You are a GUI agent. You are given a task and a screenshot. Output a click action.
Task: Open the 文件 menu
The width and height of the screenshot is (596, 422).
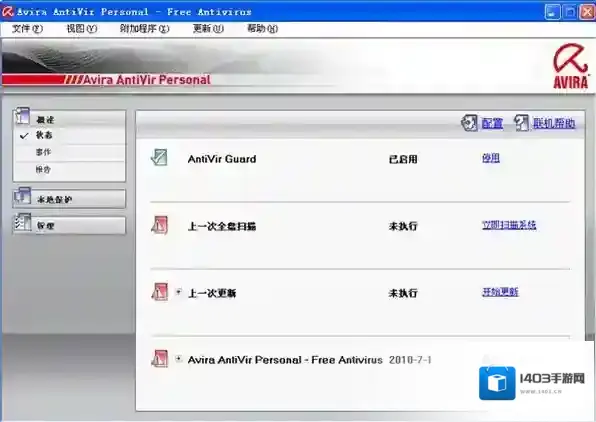click(27, 29)
